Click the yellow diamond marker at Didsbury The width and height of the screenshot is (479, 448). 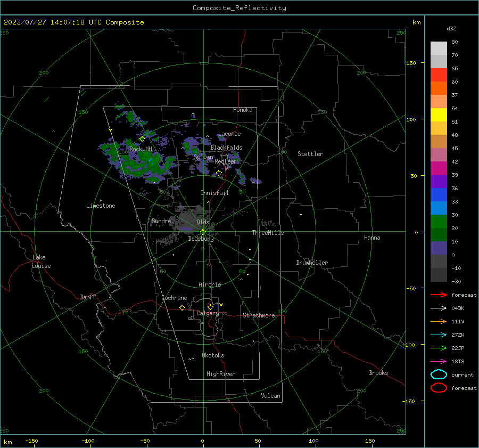(203, 232)
